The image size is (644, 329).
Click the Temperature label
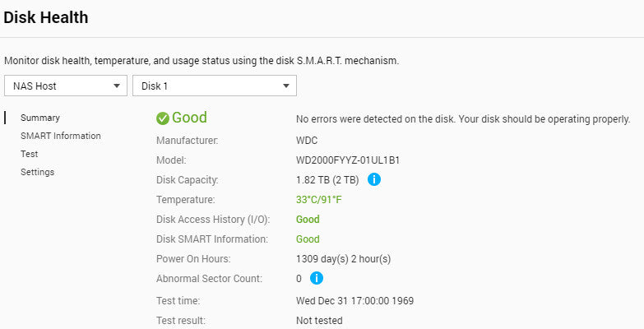(186, 200)
